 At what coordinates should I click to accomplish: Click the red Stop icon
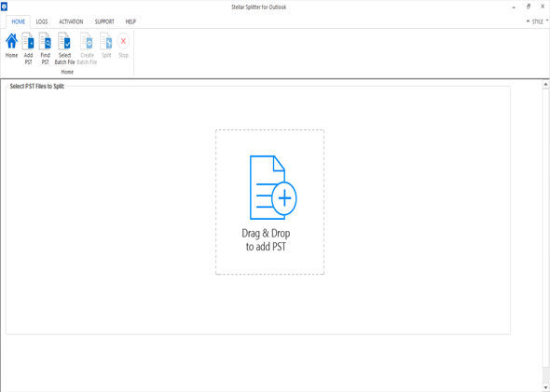(x=123, y=41)
